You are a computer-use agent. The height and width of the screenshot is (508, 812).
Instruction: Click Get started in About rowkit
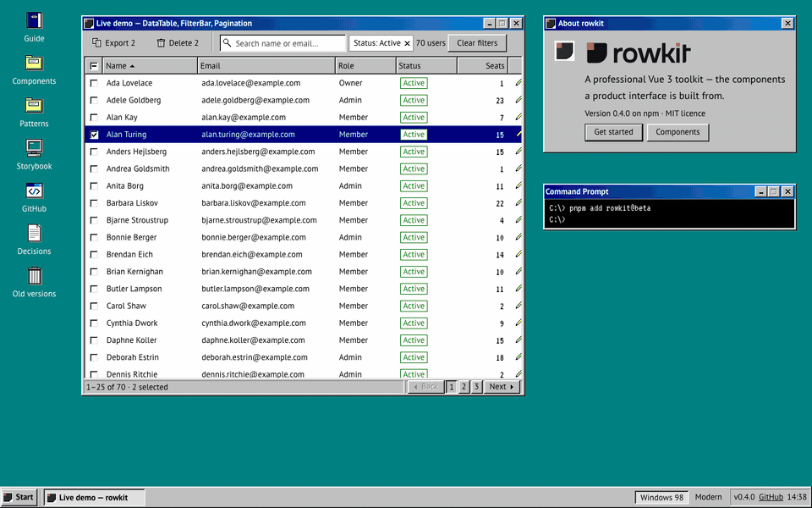tap(613, 132)
